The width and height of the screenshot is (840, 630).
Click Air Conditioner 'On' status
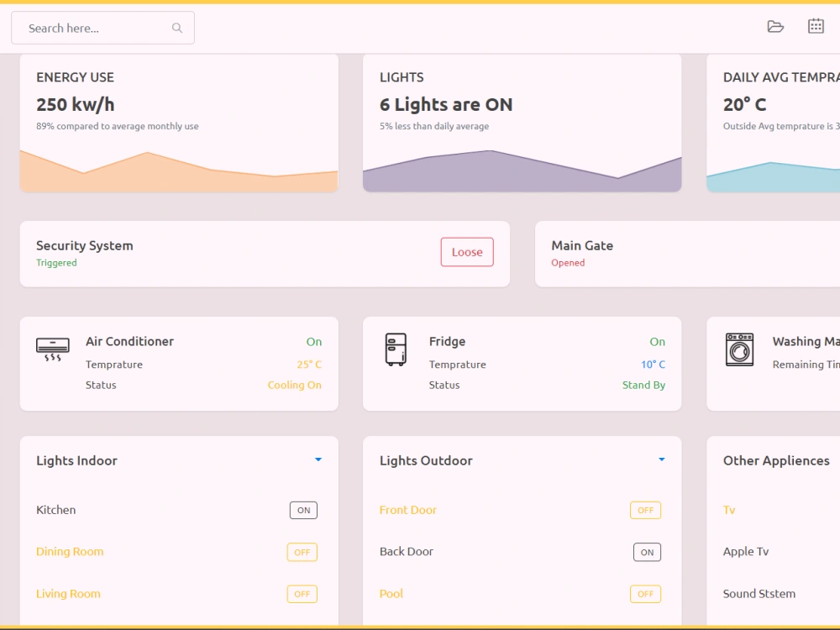[x=314, y=342]
